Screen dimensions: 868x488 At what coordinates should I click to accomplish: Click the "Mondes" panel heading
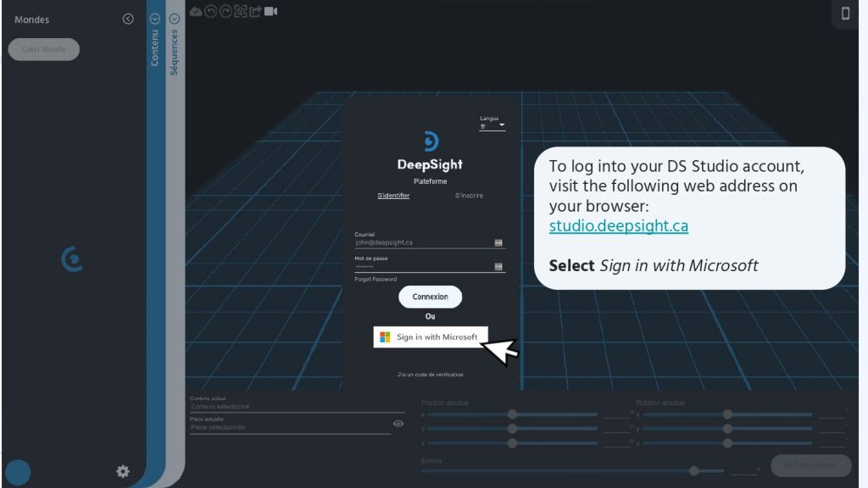tap(31, 19)
